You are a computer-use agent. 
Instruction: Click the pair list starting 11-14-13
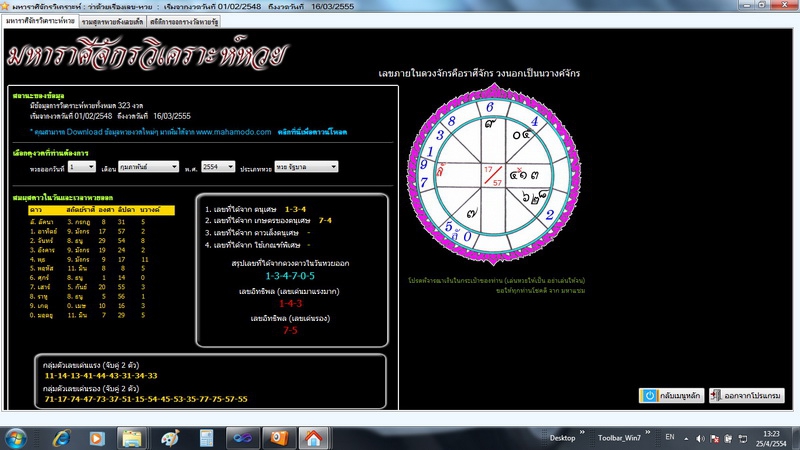pyautogui.click(x=101, y=376)
